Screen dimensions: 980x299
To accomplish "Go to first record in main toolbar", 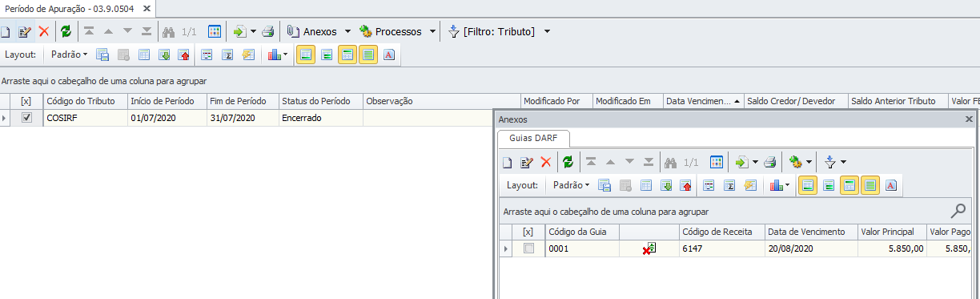I will point(89,32).
